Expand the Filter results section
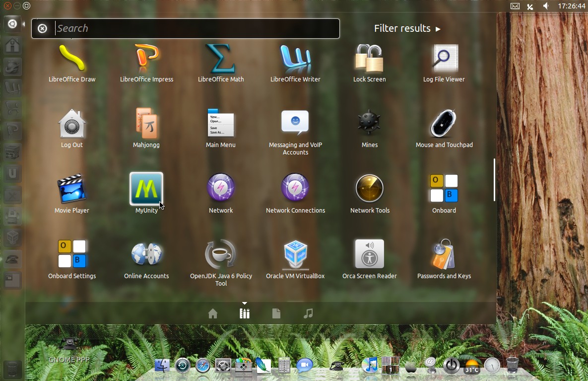This screenshot has height=381, width=588. [407, 28]
